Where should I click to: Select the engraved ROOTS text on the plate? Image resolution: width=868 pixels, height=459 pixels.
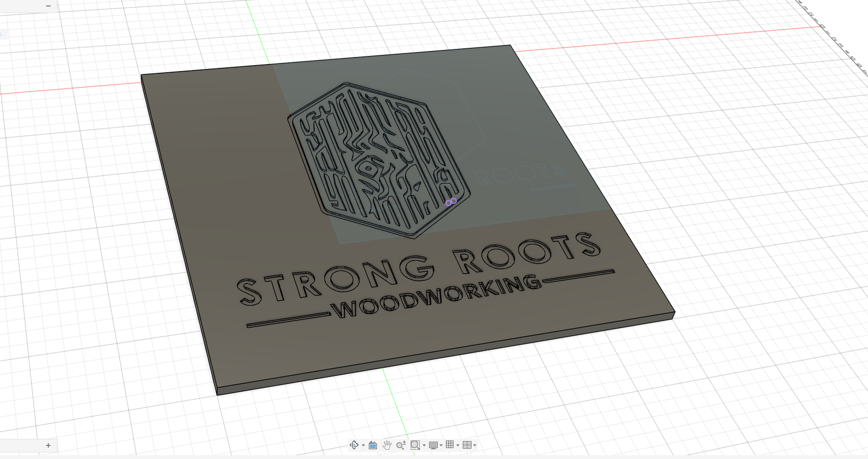[x=527, y=253]
